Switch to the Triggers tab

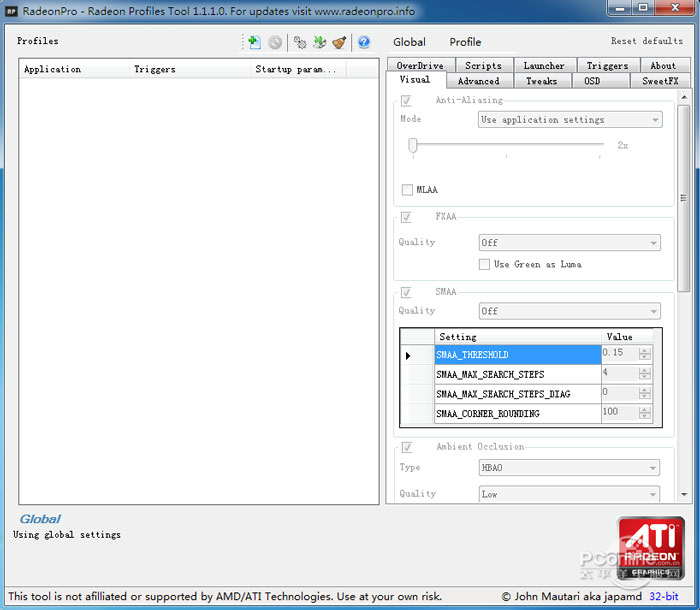click(608, 65)
